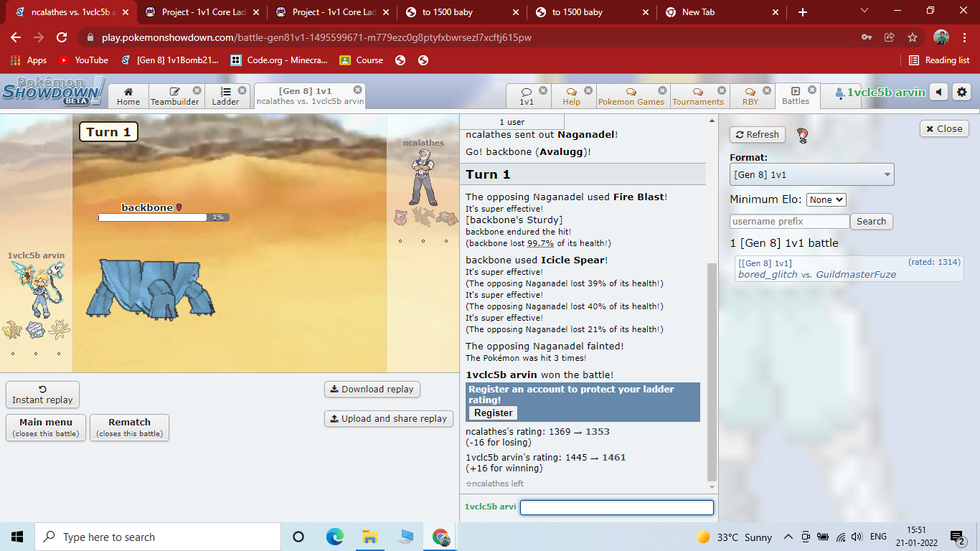Click Instant replay button

pos(42,395)
